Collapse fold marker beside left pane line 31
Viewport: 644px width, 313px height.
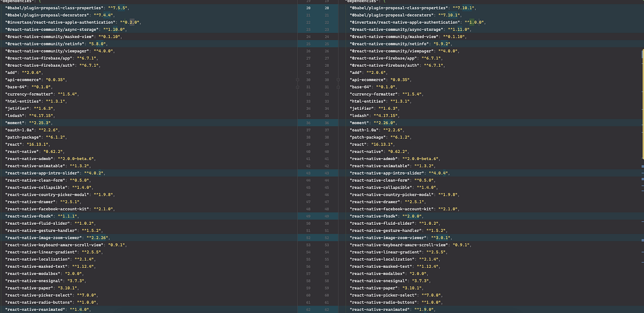tap(298, 87)
